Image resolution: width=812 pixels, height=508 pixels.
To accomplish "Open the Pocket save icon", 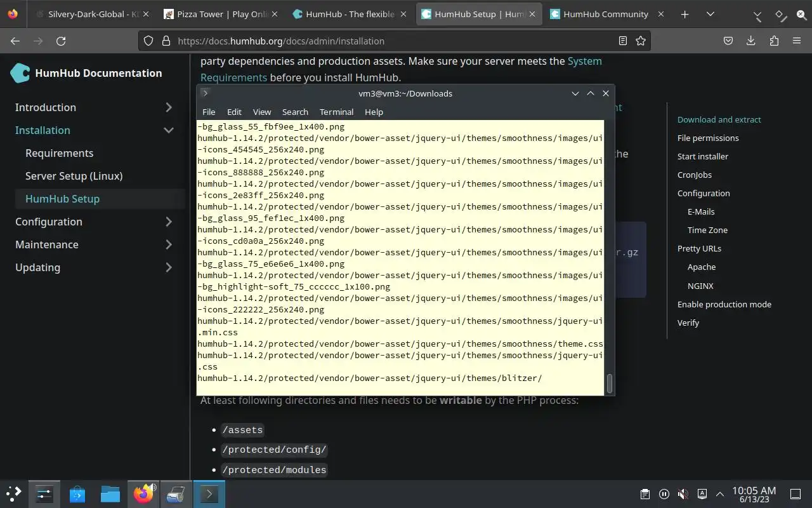I will pyautogui.click(x=728, y=41).
